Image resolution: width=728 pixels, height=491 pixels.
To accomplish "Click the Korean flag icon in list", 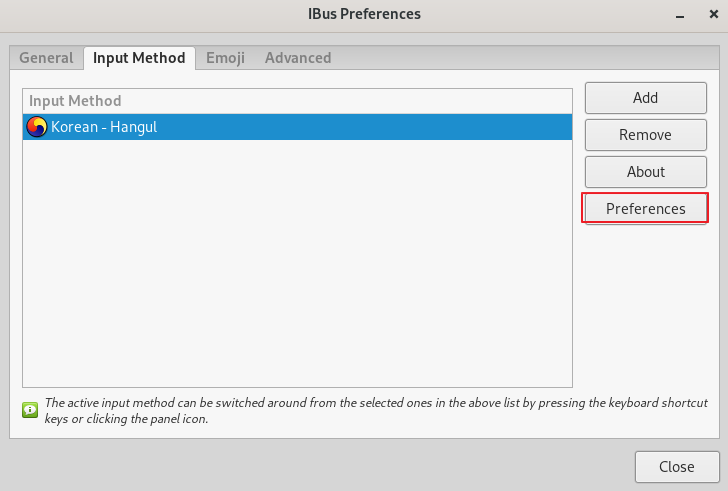I will [x=37, y=127].
